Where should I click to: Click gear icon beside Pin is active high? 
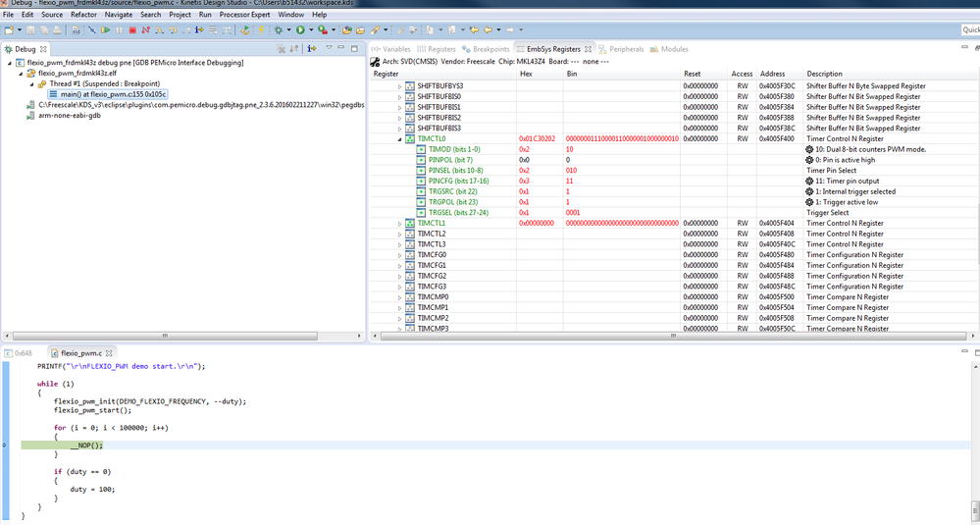coord(809,160)
